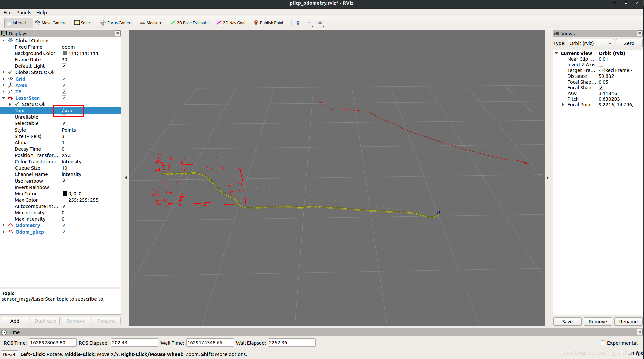Select the Publish Point tool
Viewport: 644px width, 359px height.
point(269,23)
